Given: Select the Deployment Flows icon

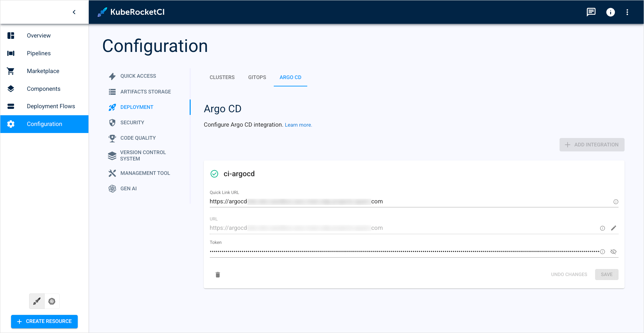Looking at the screenshot, I should [11, 106].
